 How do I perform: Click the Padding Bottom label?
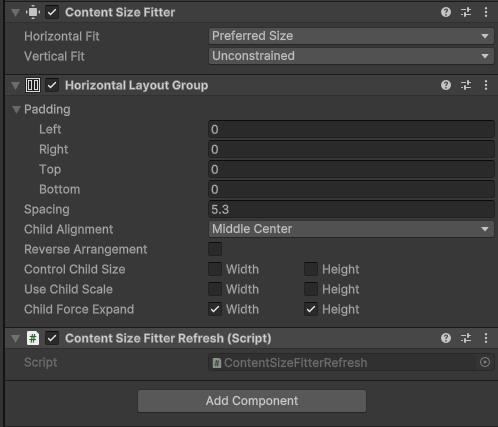60,189
